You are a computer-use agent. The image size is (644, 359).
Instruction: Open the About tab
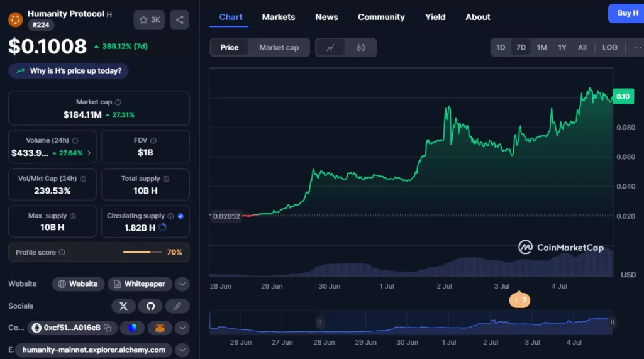pyautogui.click(x=478, y=17)
